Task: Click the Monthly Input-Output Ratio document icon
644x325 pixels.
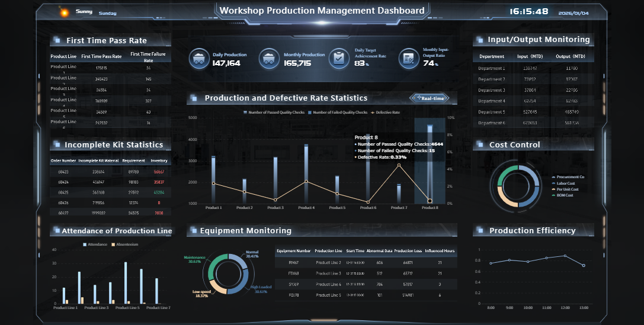Action: (409, 59)
